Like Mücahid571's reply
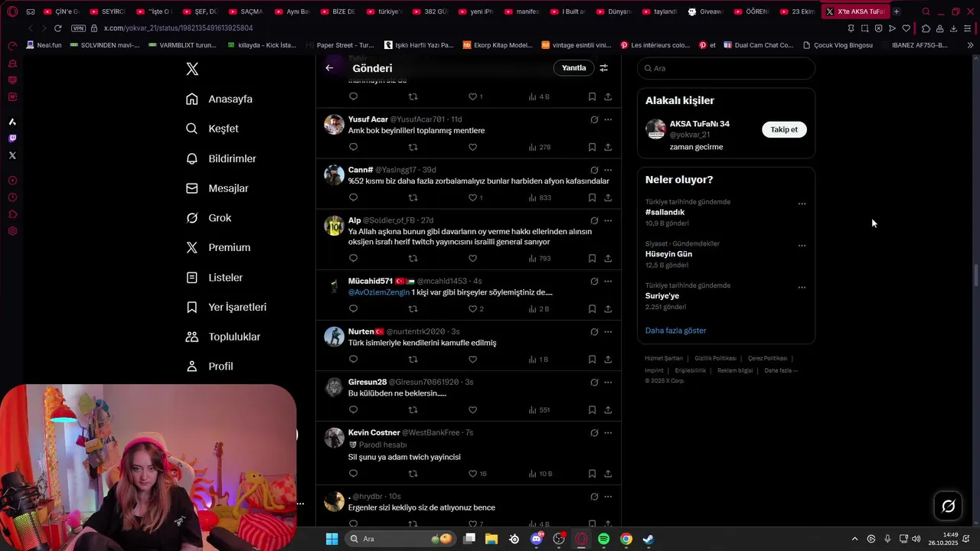980x551 pixels. (472, 309)
